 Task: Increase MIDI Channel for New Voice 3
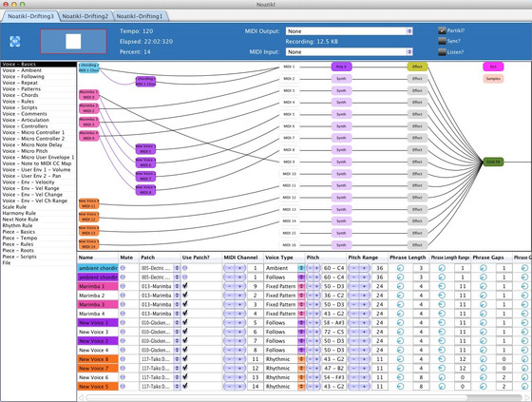[x=239, y=332]
